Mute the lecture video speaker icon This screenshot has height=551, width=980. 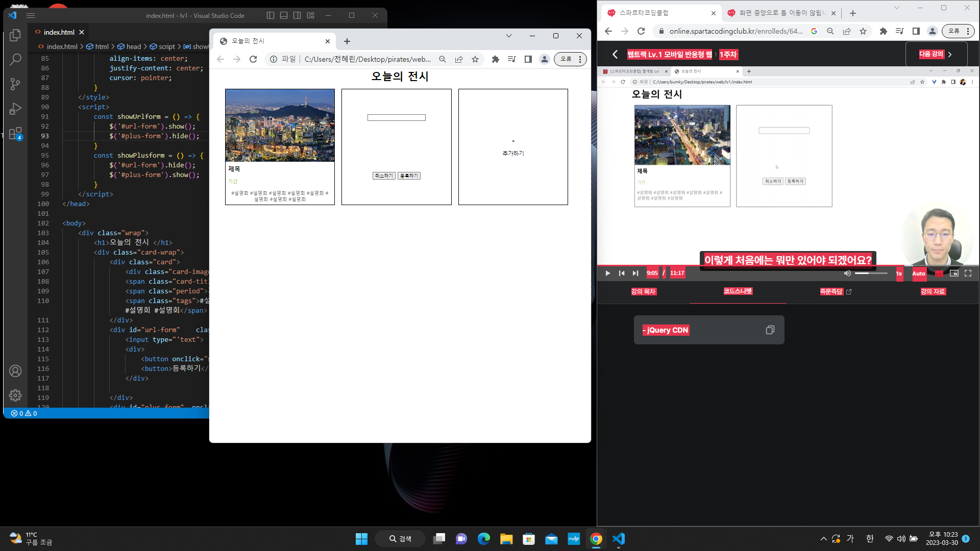847,273
